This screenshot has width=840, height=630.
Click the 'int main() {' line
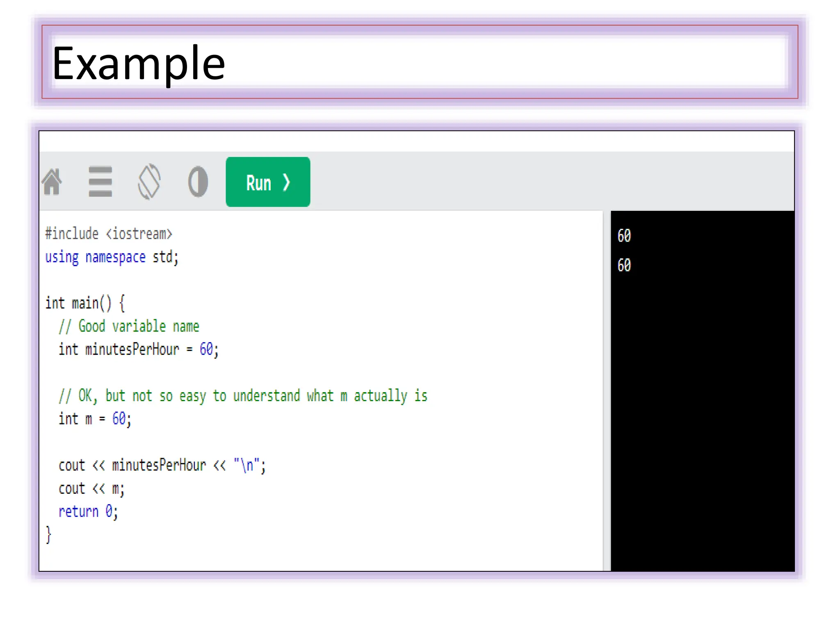tap(85, 304)
